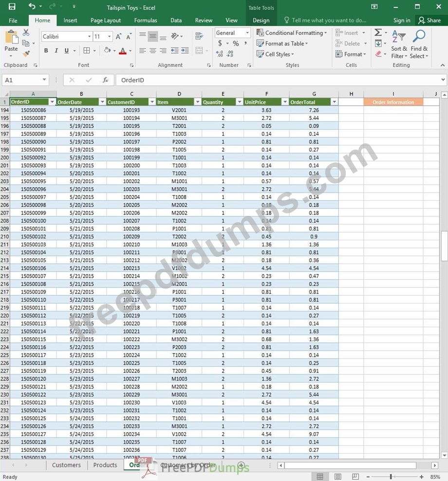The width and height of the screenshot is (448, 481).
Task: Undo the last action
Action: (x=32, y=6)
